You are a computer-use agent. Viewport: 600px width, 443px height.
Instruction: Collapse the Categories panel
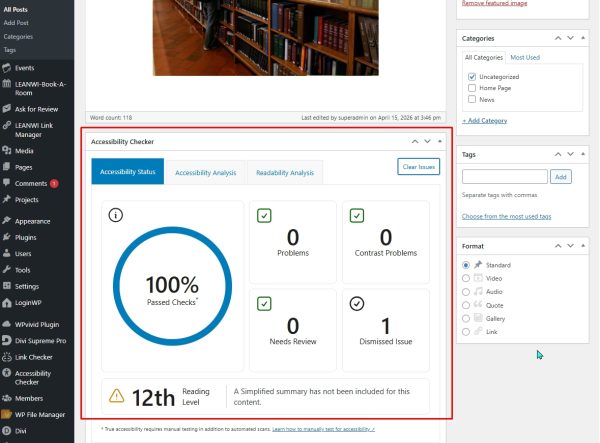[x=583, y=38]
